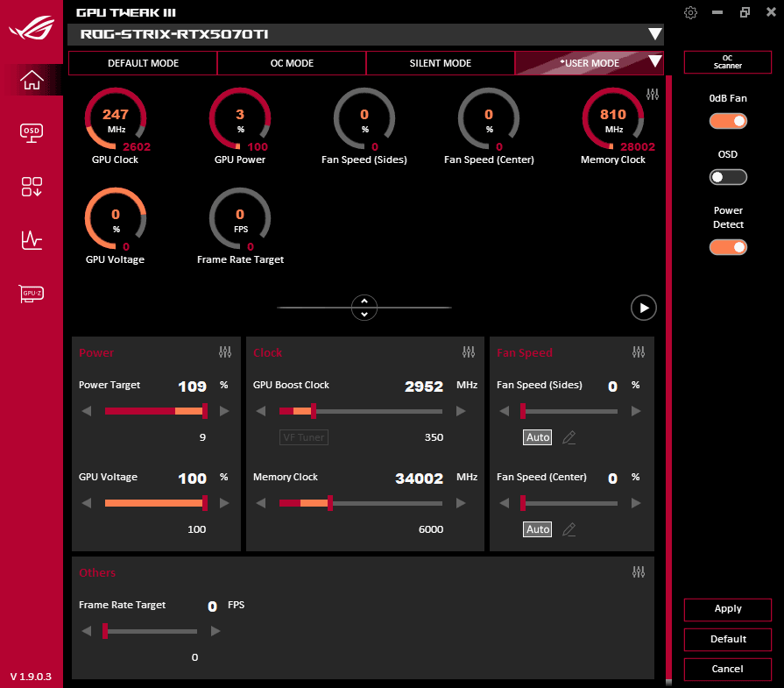784x688 pixels.
Task: Open the ROG-STRIX-RTX5070TI device dropdown
Action: pyautogui.click(x=655, y=34)
